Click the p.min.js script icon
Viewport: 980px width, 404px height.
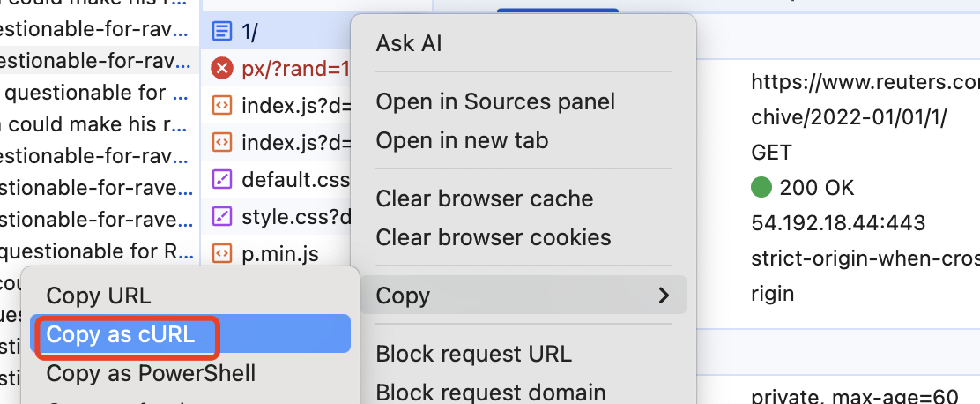point(222,254)
